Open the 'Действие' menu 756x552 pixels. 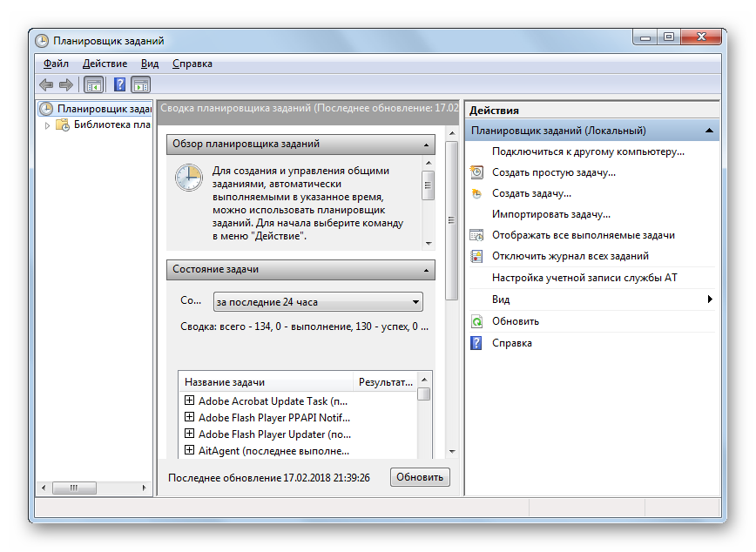click(x=105, y=64)
